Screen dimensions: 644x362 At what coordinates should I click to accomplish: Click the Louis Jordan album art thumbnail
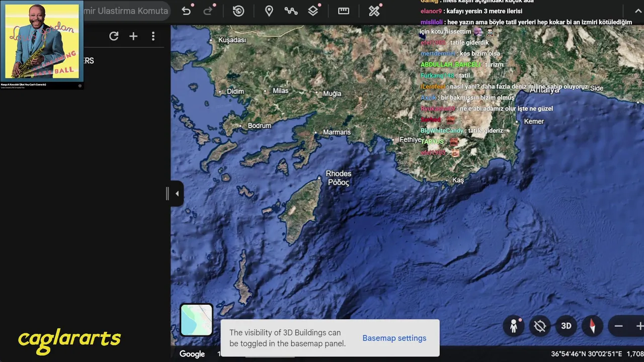coord(42,42)
